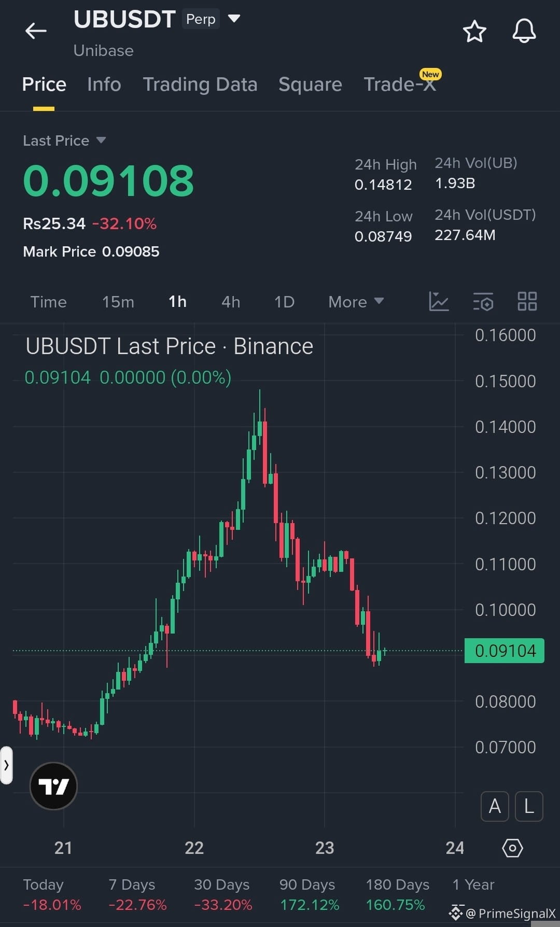
Task: Toggle auto scale A button
Action: coord(495,806)
